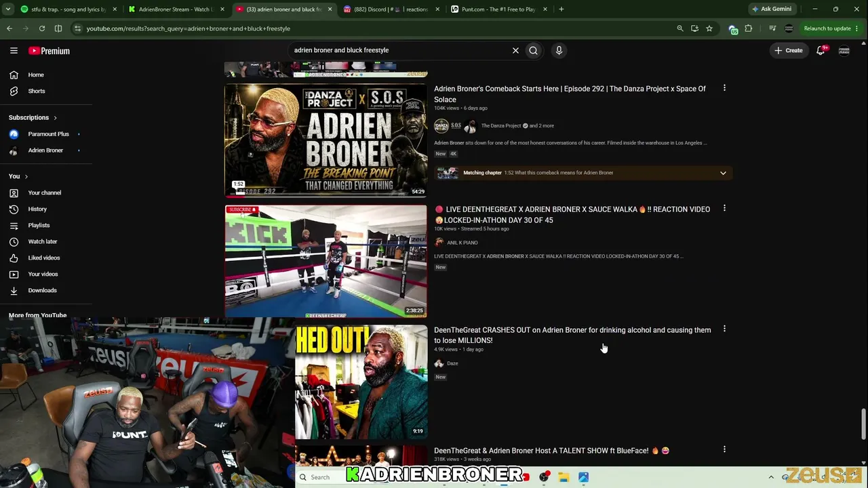868x488 pixels.
Task: Switch to the Punt.com tab
Action: pyautogui.click(x=498, y=9)
